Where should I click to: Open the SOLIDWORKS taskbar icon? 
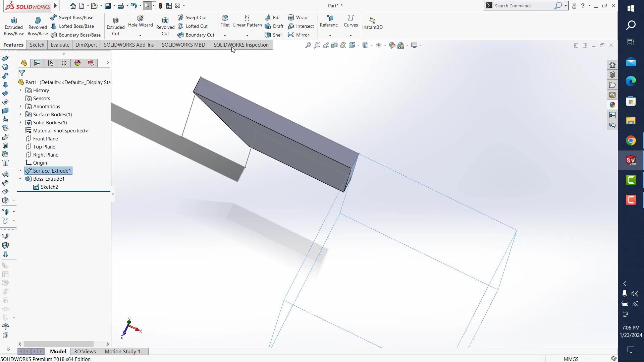(x=631, y=160)
